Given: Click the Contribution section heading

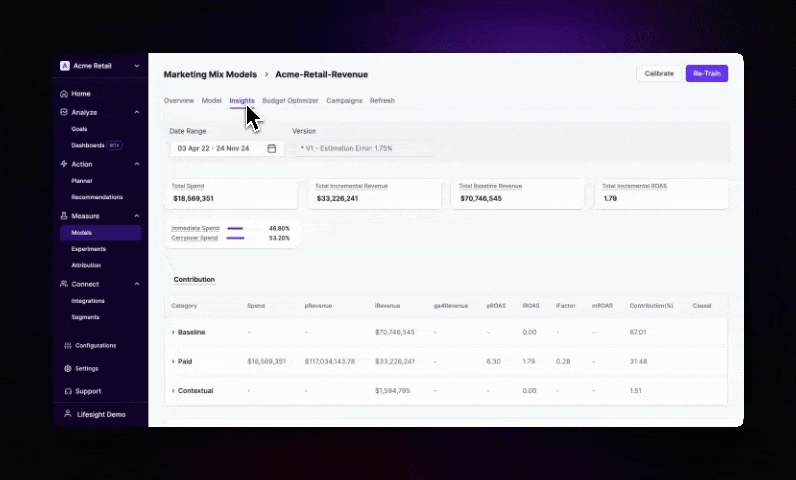Looking at the screenshot, I should 194,280.
